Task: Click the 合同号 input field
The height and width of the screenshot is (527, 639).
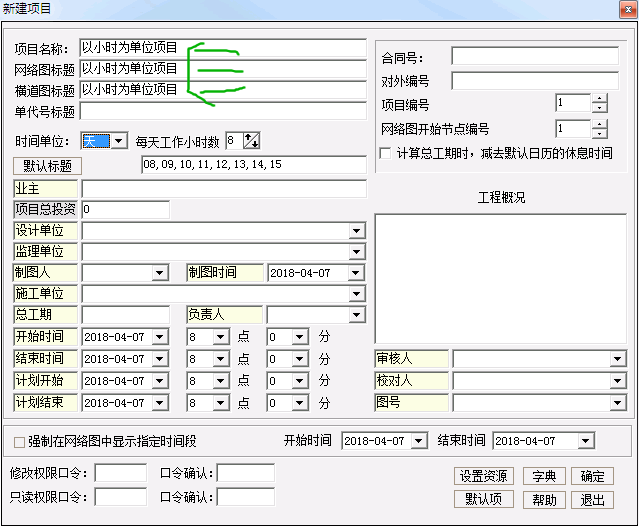Action: 535,56
